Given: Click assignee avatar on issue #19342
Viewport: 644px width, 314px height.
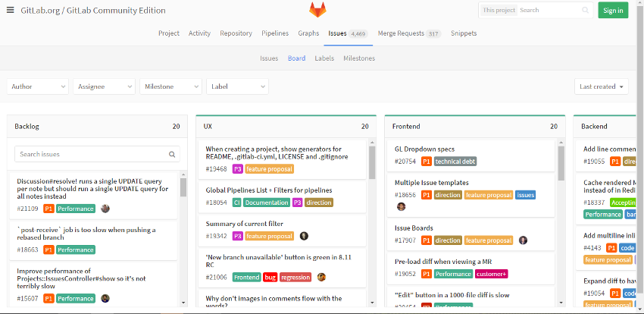Looking at the screenshot, I should pyautogui.click(x=304, y=236).
